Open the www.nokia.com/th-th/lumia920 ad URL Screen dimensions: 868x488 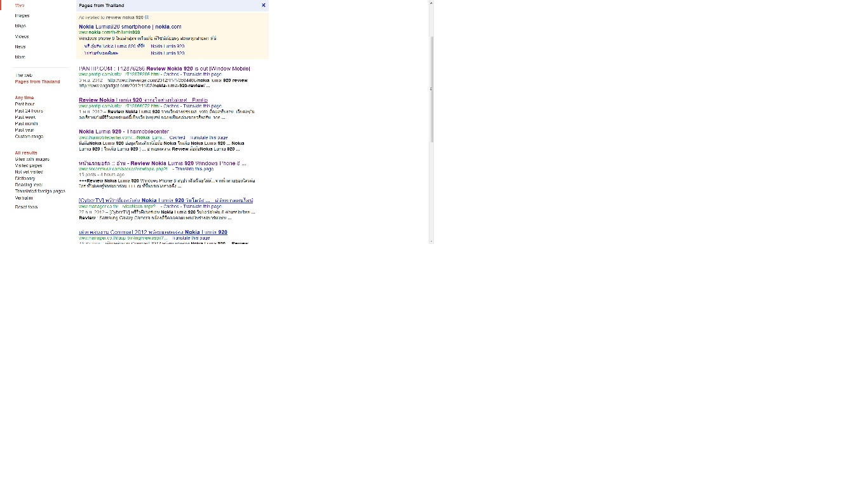click(109, 32)
